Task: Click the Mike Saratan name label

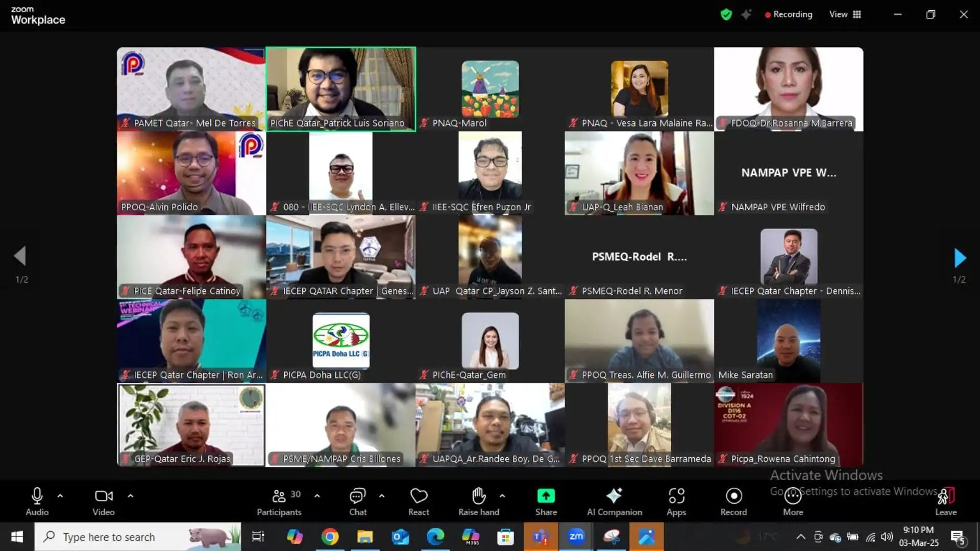Action: [746, 375]
